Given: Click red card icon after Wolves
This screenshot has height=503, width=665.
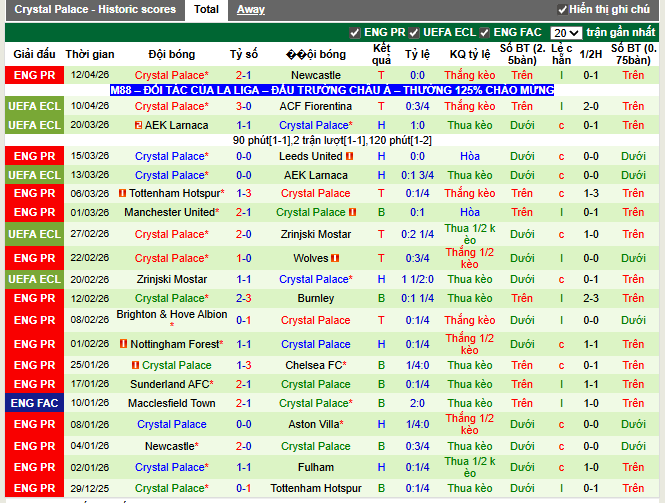Looking at the screenshot, I should pyautogui.click(x=336, y=257).
